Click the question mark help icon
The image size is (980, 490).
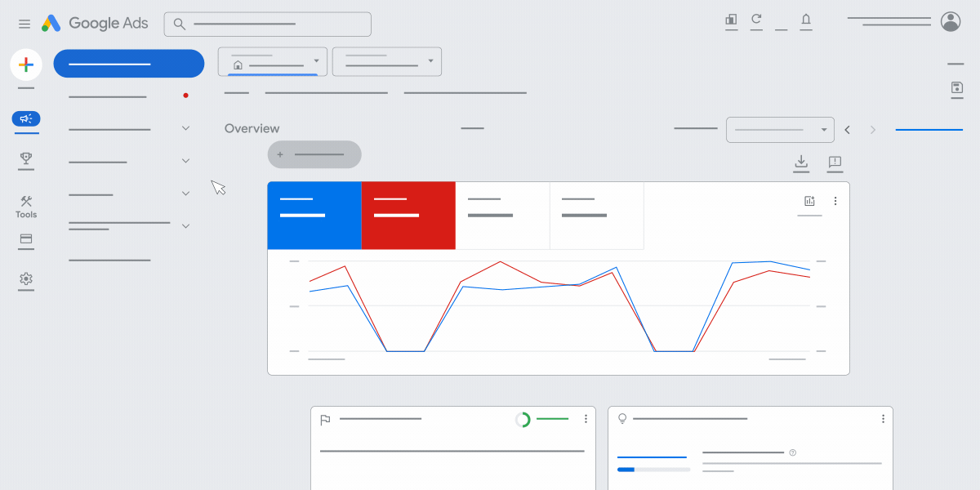pyautogui.click(x=792, y=452)
